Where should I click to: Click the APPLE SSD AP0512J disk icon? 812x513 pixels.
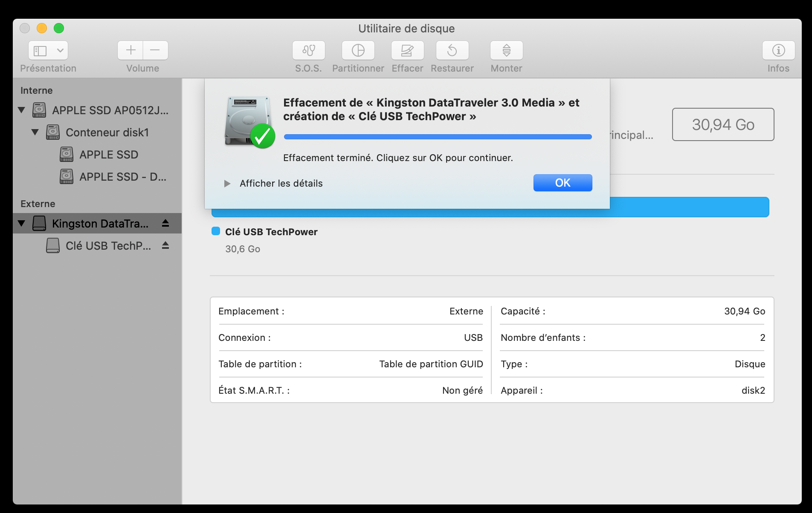tap(39, 110)
